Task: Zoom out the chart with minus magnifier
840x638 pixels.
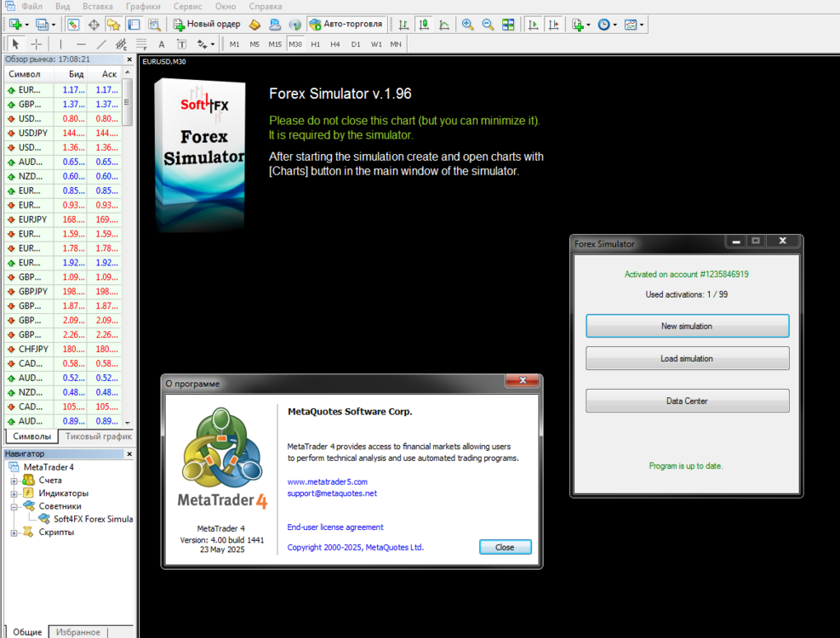Action: 488,25
